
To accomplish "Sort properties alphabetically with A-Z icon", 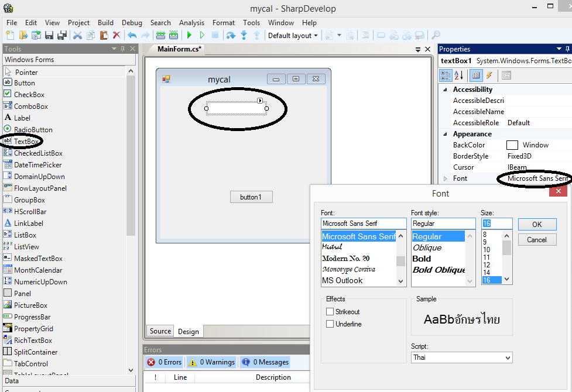I will [459, 75].
